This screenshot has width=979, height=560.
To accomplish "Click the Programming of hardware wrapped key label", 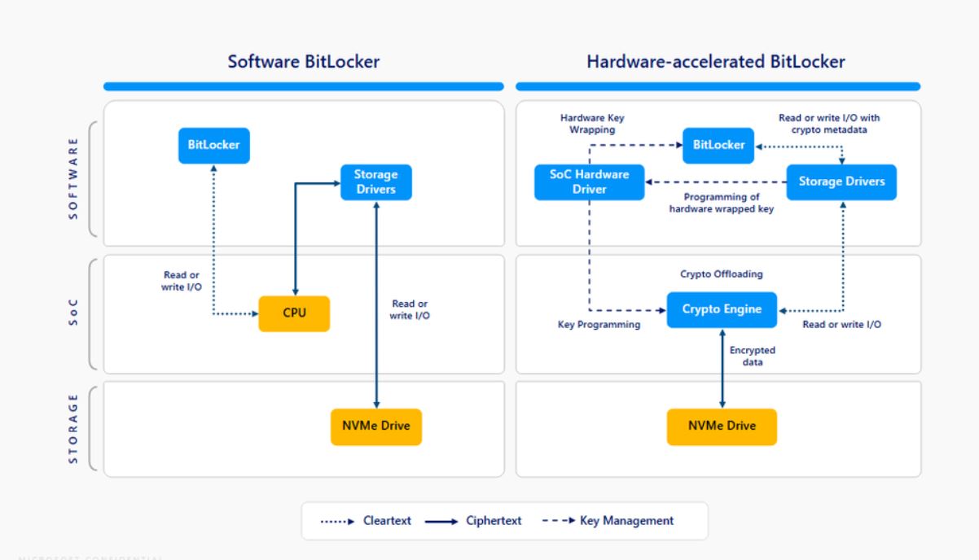I will (x=721, y=203).
